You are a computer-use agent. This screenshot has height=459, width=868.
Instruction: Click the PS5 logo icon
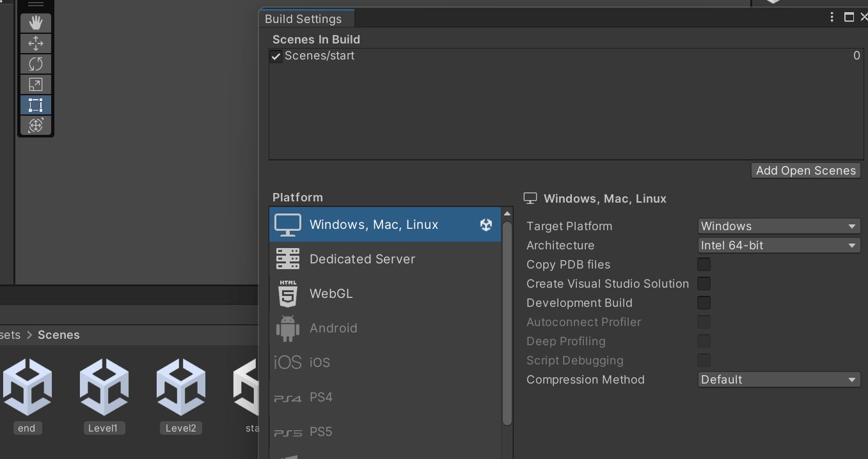click(x=288, y=433)
